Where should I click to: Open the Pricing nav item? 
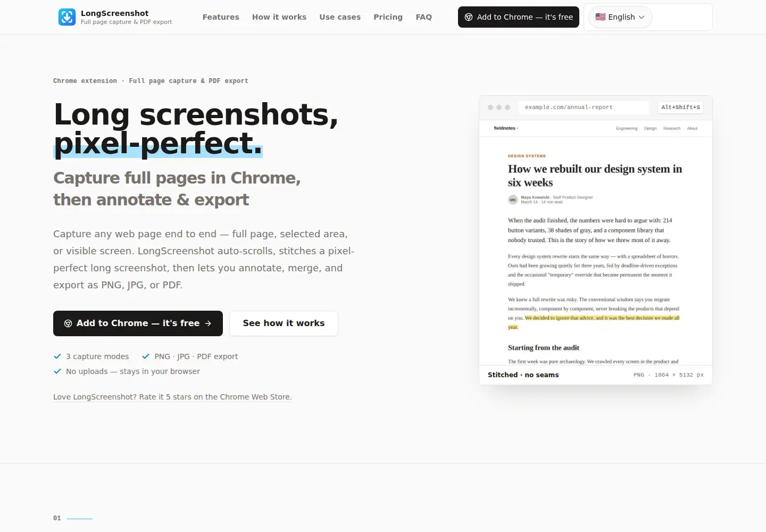pyautogui.click(x=388, y=17)
